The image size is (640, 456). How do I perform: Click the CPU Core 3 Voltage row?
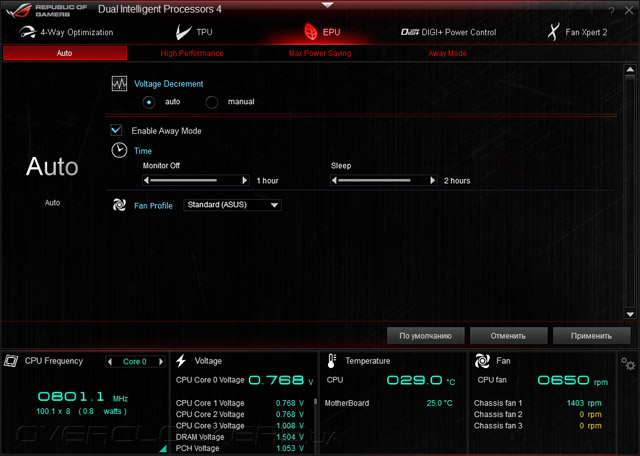coord(240,425)
